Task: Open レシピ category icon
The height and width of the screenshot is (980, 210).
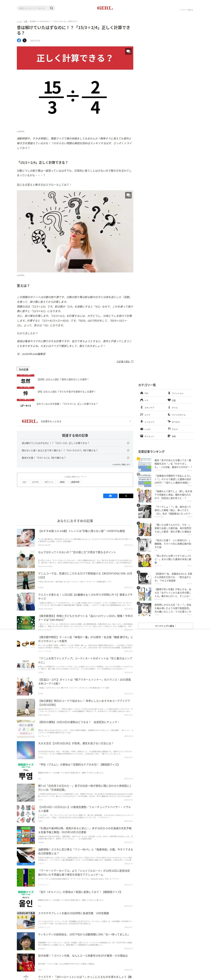Action: [142, 429]
